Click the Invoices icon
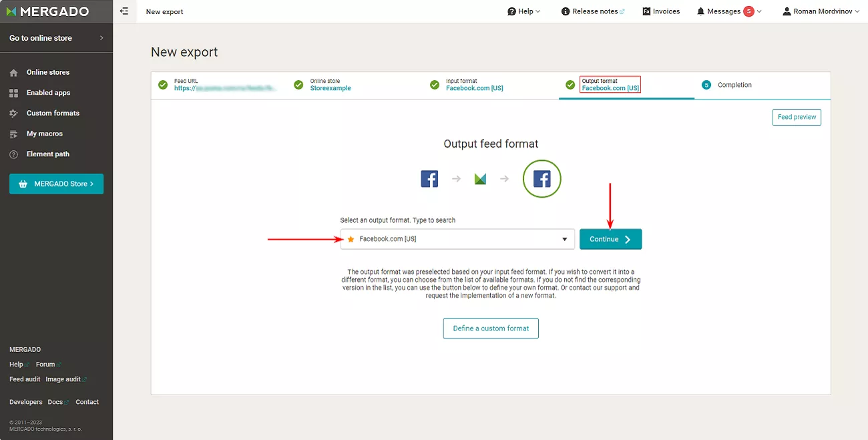 click(x=646, y=11)
